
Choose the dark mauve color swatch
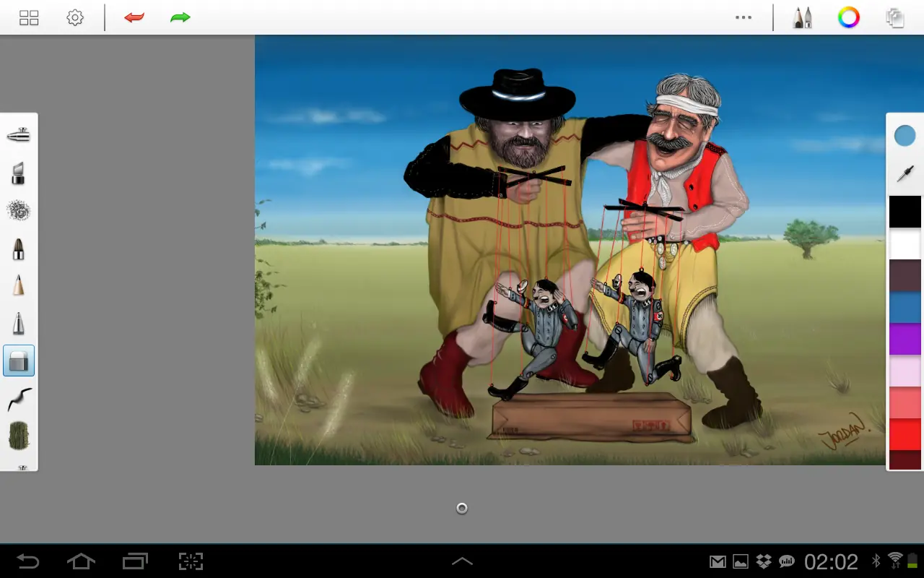point(905,276)
